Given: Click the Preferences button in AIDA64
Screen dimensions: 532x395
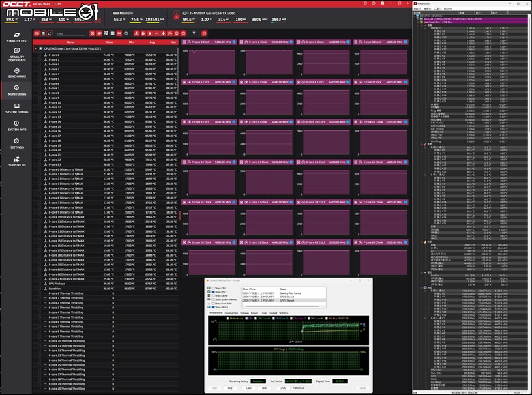Looking at the screenshot, I should click(299, 388).
